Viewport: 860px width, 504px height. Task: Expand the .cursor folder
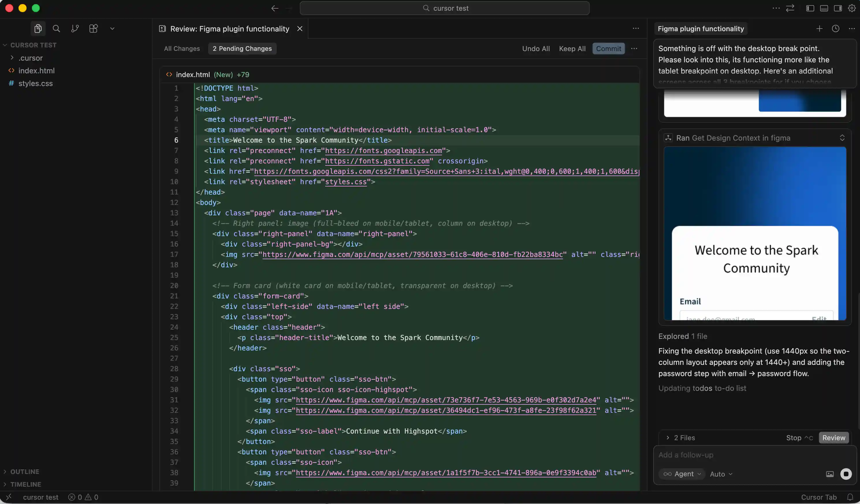coord(30,58)
